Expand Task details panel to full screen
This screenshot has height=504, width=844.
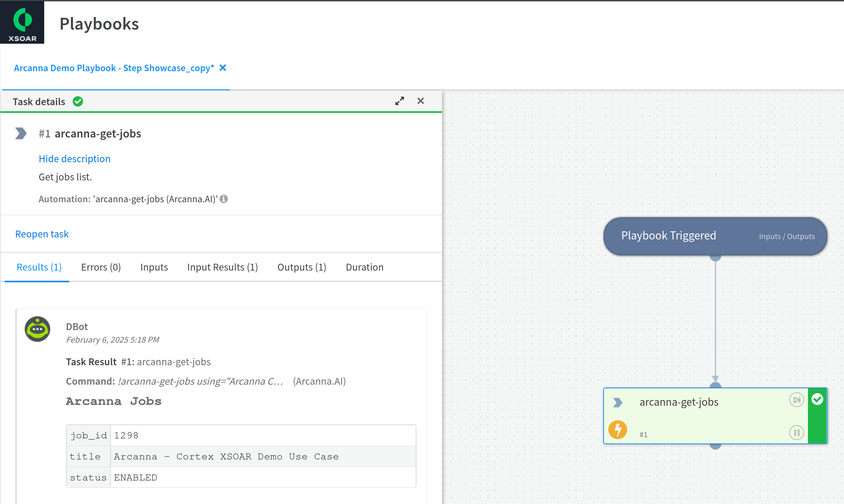click(400, 101)
